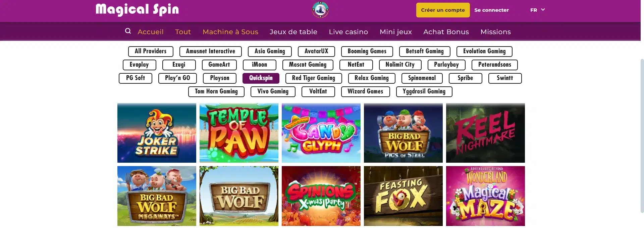Image resolution: width=644 pixels, height=228 pixels.
Task: Open the Live casino menu item
Action: click(348, 32)
